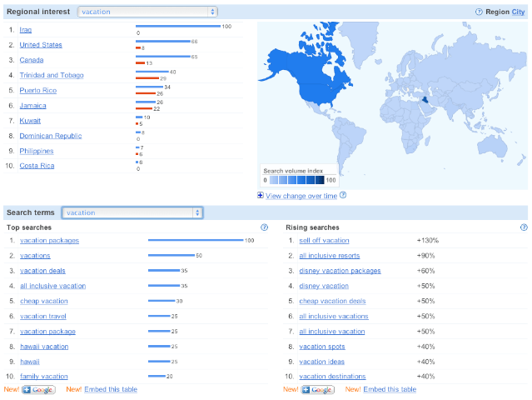Image resolution: width=532 pixels, height=400 pixels.
Task: Open rising search 'sell off vacation'
Action: [324, 240]
